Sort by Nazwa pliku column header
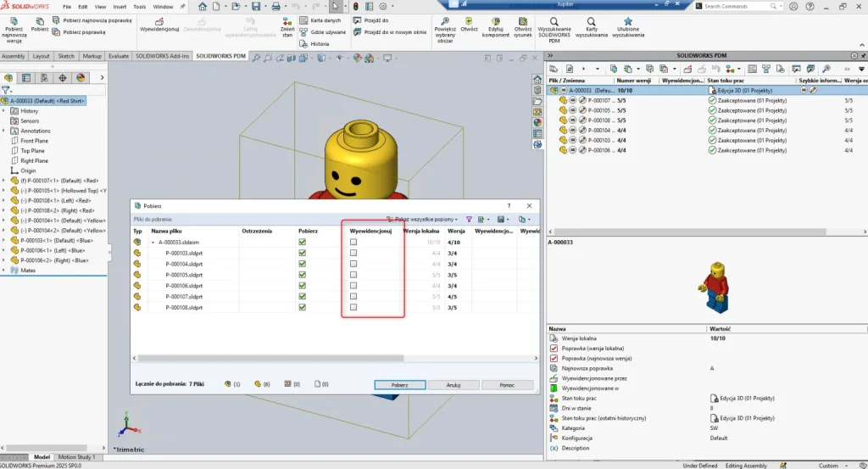Viewport: 868px width, 469px height. coord(167,231)
